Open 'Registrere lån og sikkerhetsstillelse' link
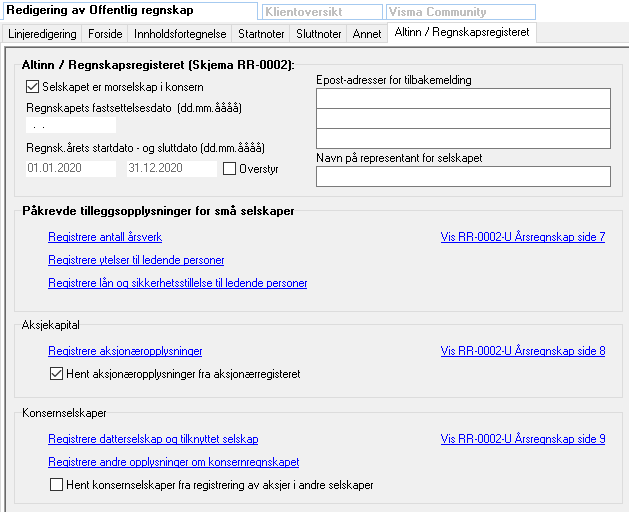Image resolution: width=629 pixels, height=512 pixels. click(x=177, y=283)
